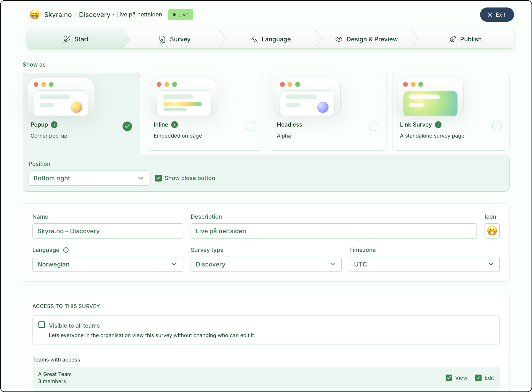
Task: Go to the Design & Preview step
Action: click(366, 39)
